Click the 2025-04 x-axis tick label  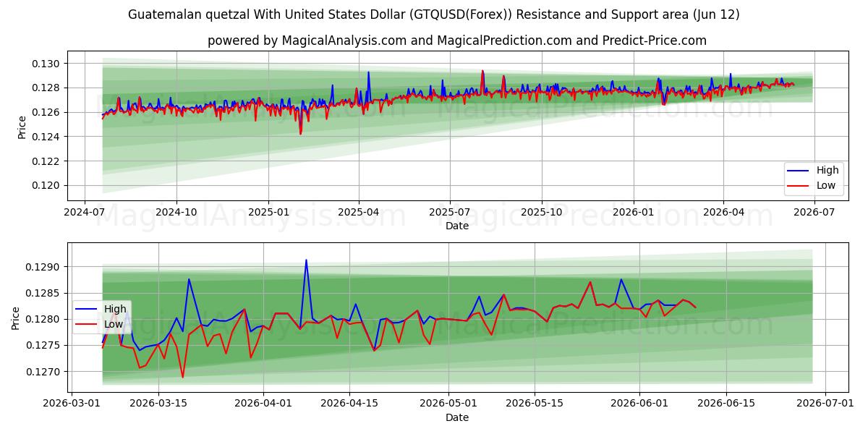pyautogui.click(x=359, y=212)
